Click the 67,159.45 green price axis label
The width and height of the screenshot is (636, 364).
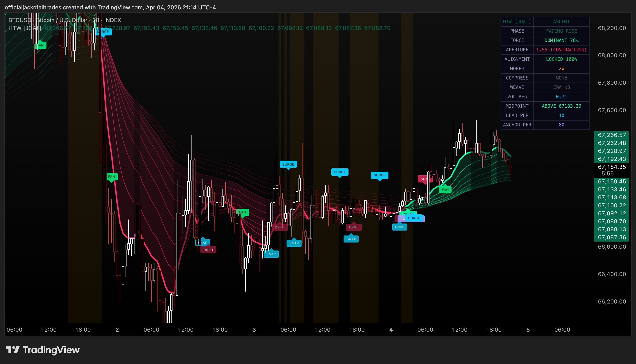(x=612, y=182)
